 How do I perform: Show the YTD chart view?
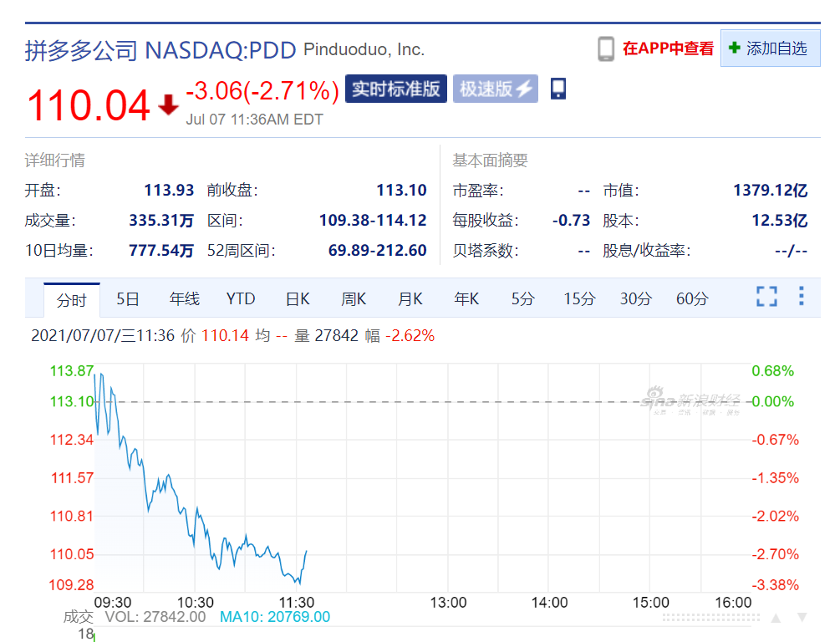coord(241,299)
